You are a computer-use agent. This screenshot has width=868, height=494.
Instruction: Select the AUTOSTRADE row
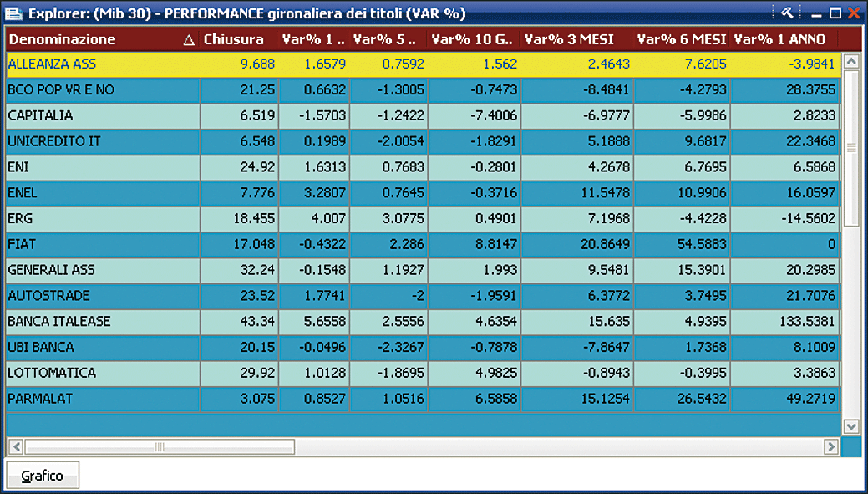[424, 296]
